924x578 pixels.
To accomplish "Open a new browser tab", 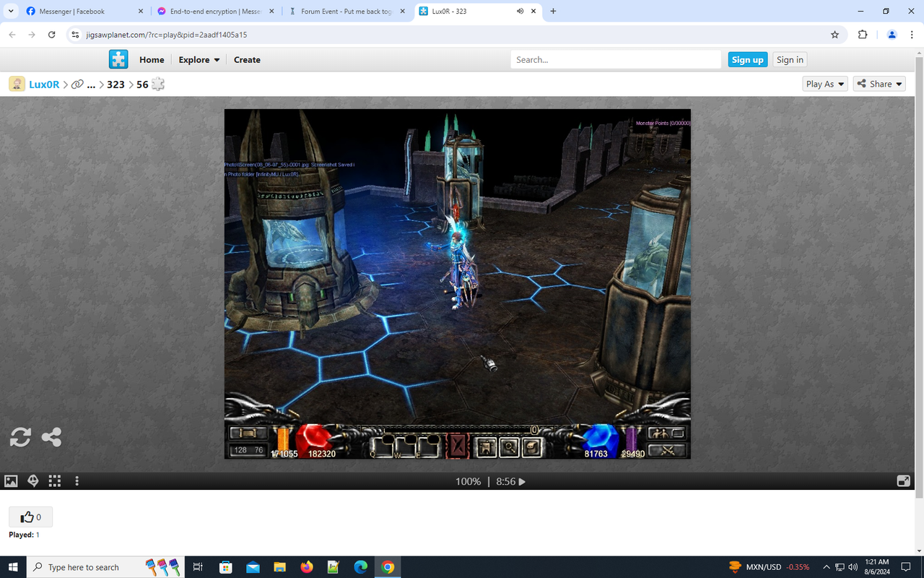I will click(553, 12).
